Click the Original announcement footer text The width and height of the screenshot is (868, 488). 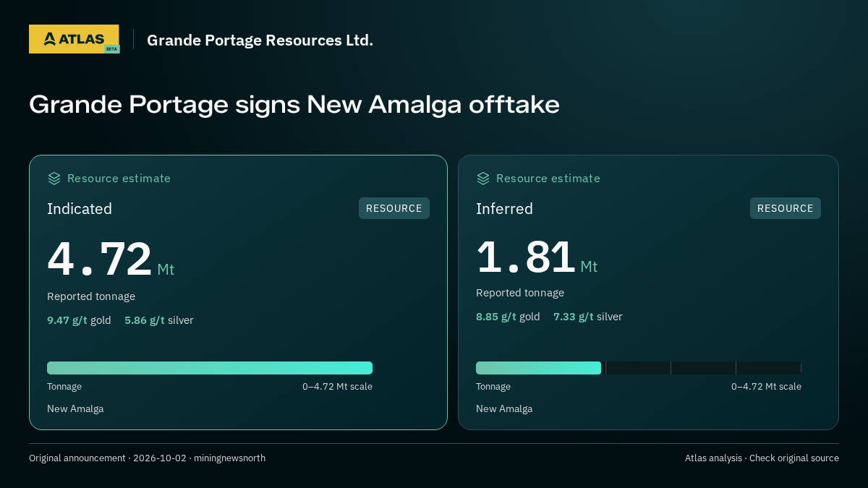pos(147,458)
